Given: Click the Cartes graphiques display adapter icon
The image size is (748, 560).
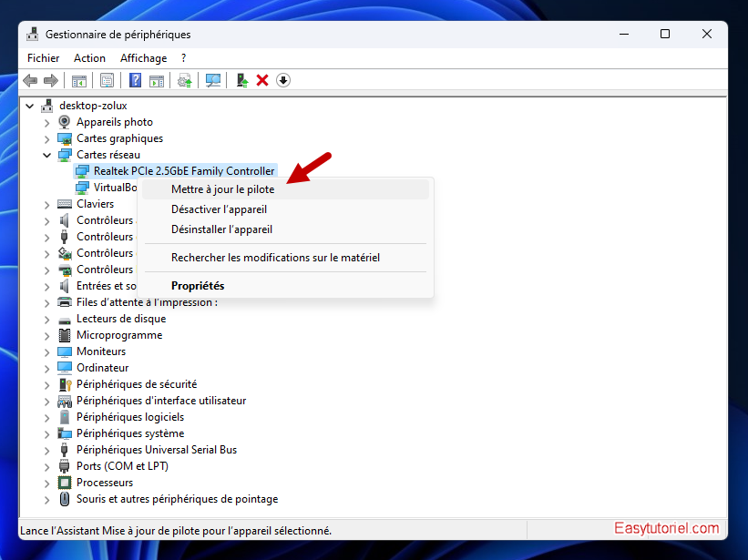Looking at the screenshot, I should point(65,138).
